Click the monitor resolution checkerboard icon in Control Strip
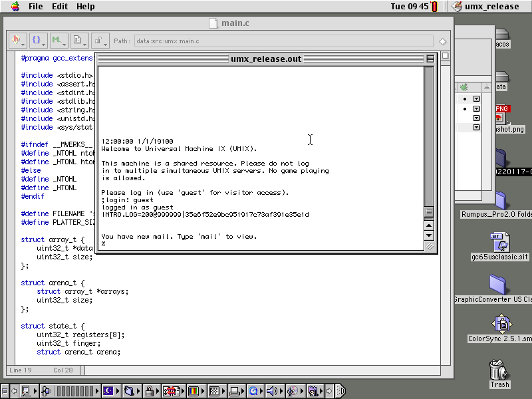This screenshot has width=532, height=399. 215,391
